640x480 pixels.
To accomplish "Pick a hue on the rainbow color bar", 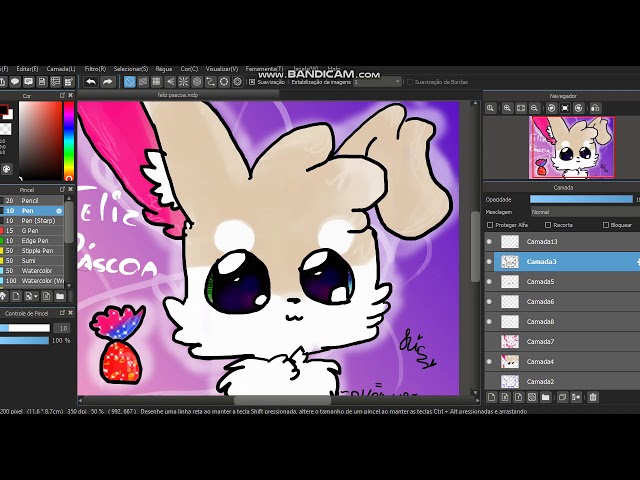I will point(69,141).
